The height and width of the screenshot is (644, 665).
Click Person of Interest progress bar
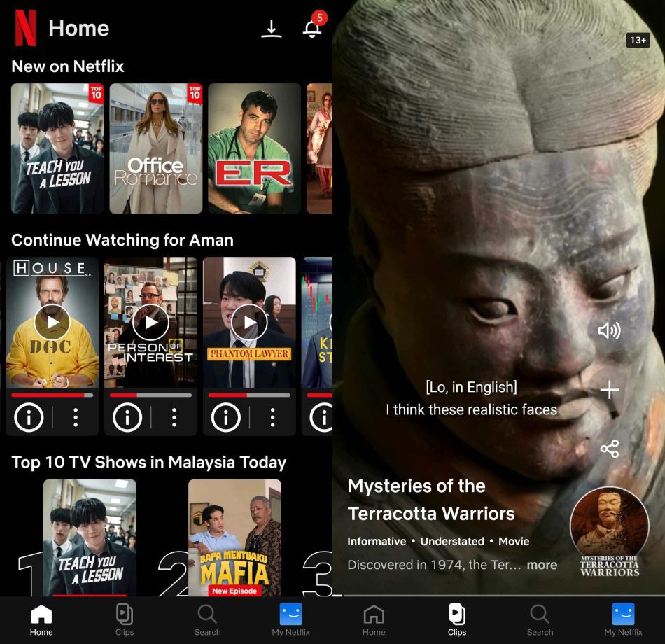tap(150, 395)
